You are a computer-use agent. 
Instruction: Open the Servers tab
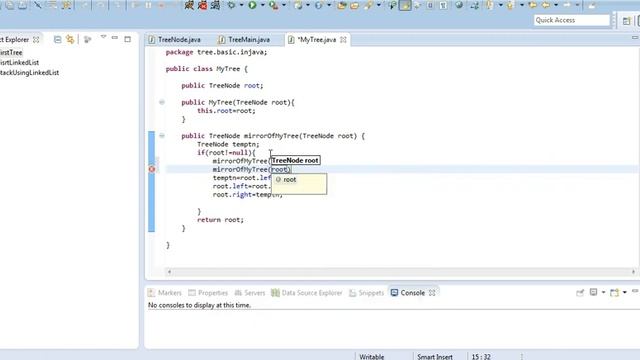250,293
